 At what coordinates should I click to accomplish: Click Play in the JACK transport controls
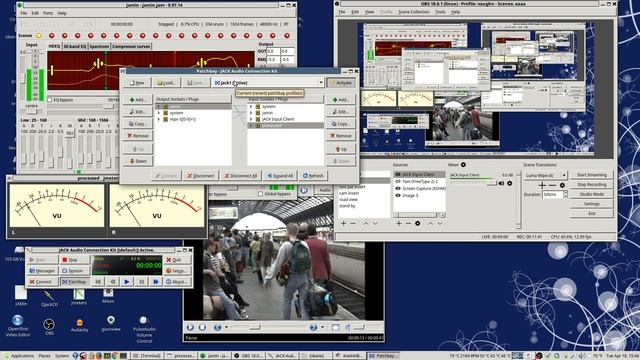[127, 282]
